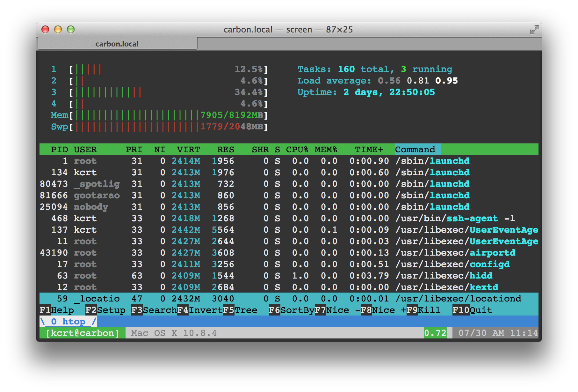This screenshot has width=578, height=392.
Task: Click the S state column header
Action: pyautogui.click(x=278, y=149)
